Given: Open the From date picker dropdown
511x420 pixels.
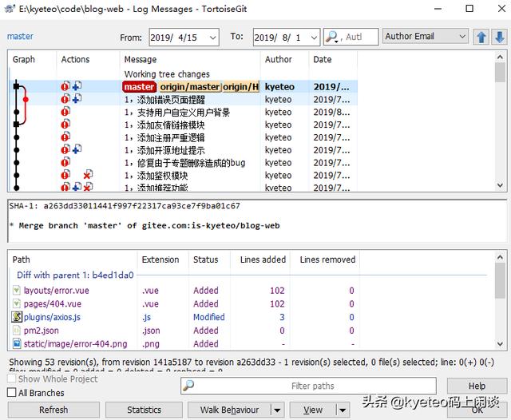Looking at the screenshot, I should point(213,38).
